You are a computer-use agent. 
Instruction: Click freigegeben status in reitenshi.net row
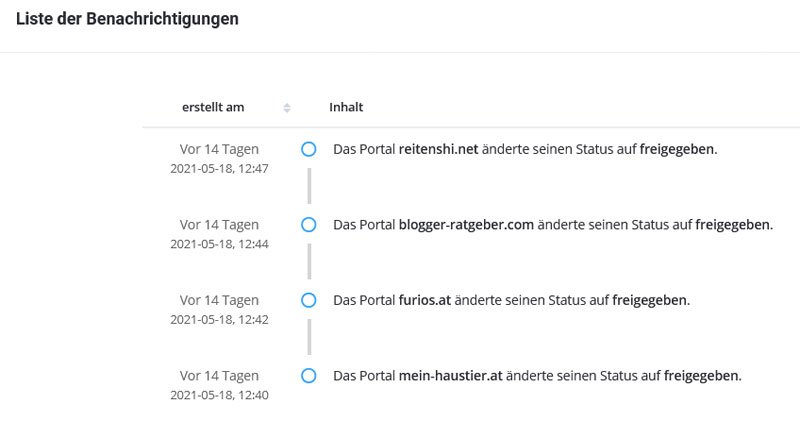677,150
